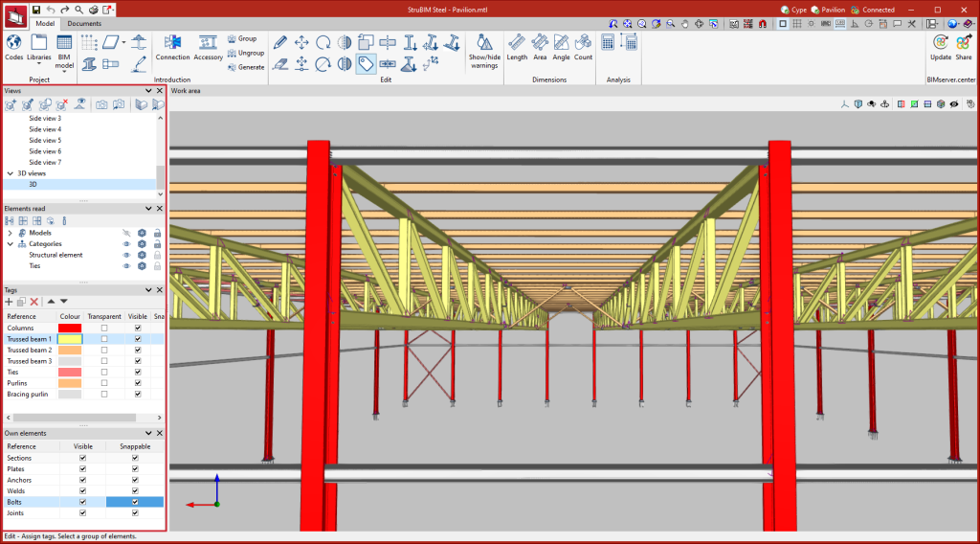This screenshot has width=980, height=544.
Task: Select Side view 5 in Views
Action: point(45,140)
